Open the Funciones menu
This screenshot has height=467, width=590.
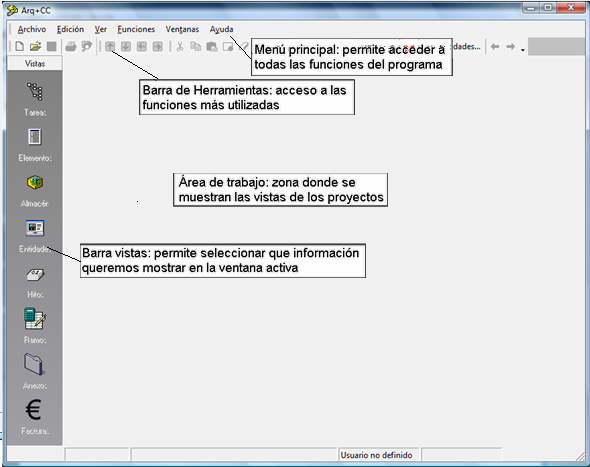coord(136,29)
